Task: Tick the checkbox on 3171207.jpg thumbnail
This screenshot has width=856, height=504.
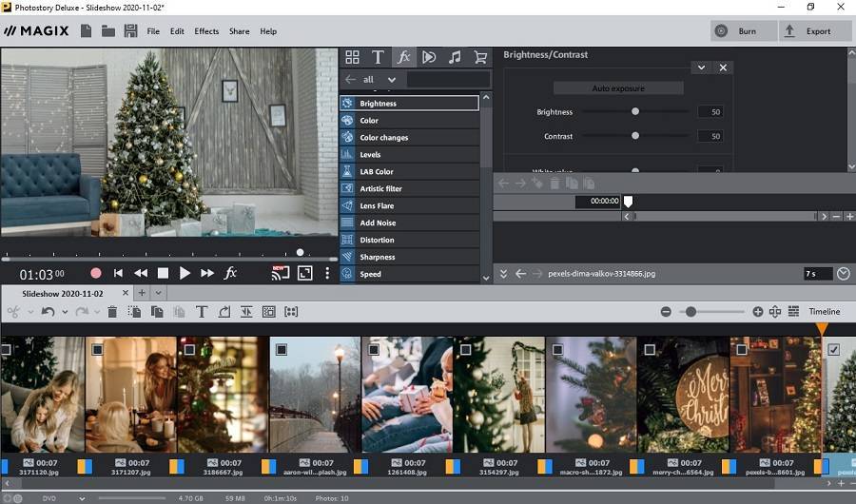Action: click(97, 350)
